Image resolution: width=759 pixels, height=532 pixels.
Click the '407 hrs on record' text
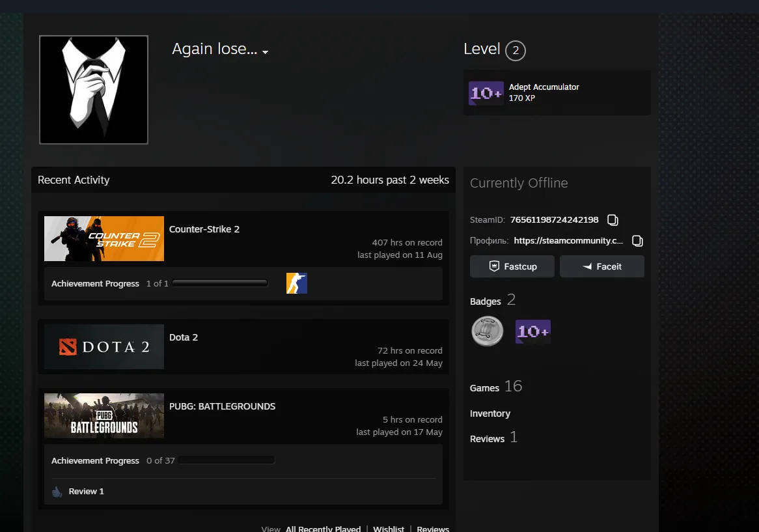click(407, 242)
